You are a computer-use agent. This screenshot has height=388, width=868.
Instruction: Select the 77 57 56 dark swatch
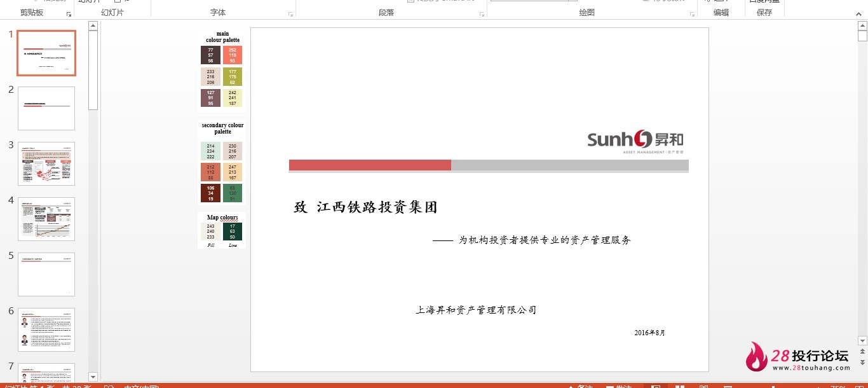210,55
